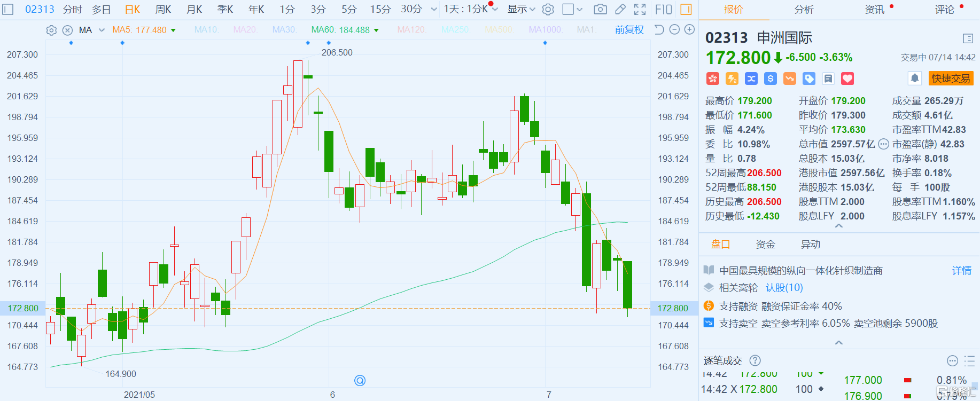Open chart settings gear in top toolbar
The image size is (980, 401).
548,9
